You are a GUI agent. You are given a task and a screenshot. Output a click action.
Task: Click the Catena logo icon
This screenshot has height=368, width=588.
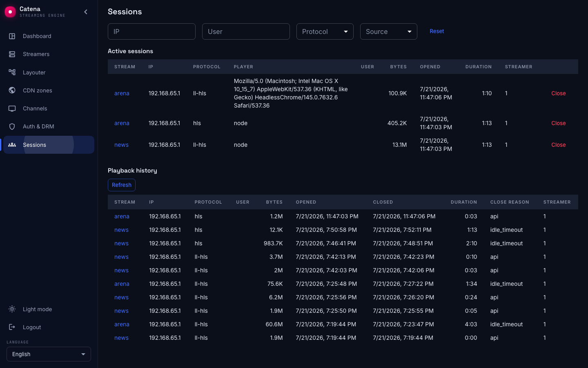click(x=10, y=12)
